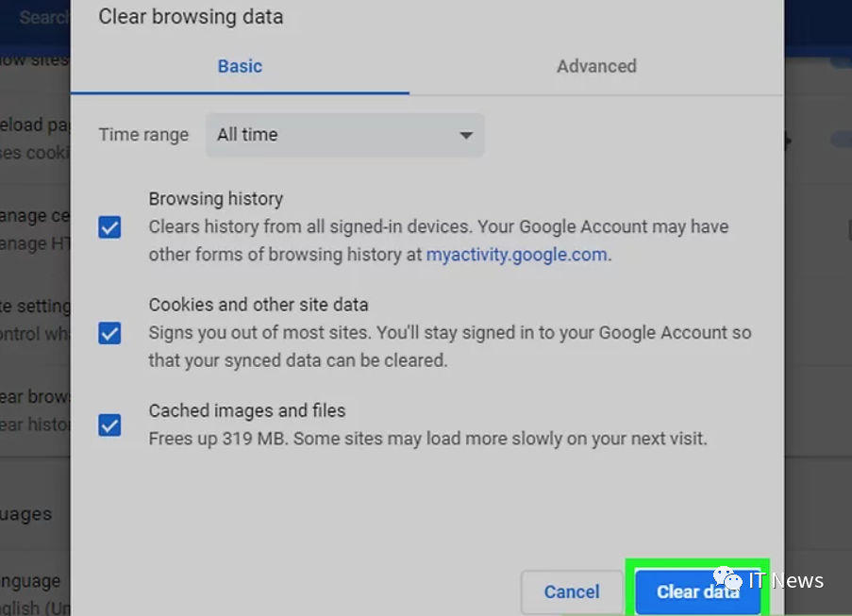Click the 'Time range' label
Viewport: 852px width, 616px height.
coord(143,135)
